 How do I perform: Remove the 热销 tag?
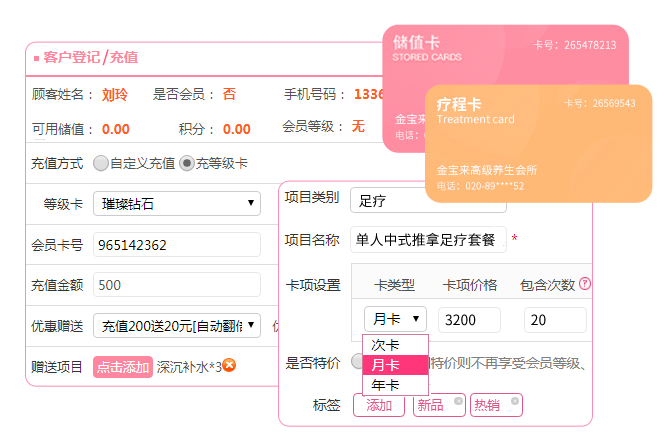click(x=515, y=401)
